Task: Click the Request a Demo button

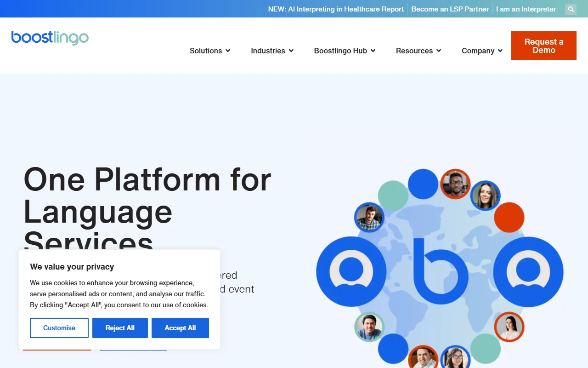Action: (544, 46)
